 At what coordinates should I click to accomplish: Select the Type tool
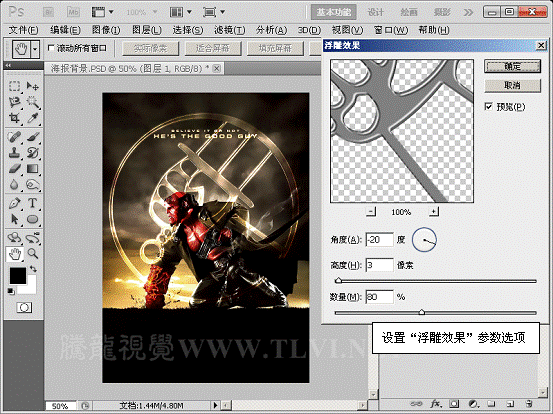coord(32,203)
